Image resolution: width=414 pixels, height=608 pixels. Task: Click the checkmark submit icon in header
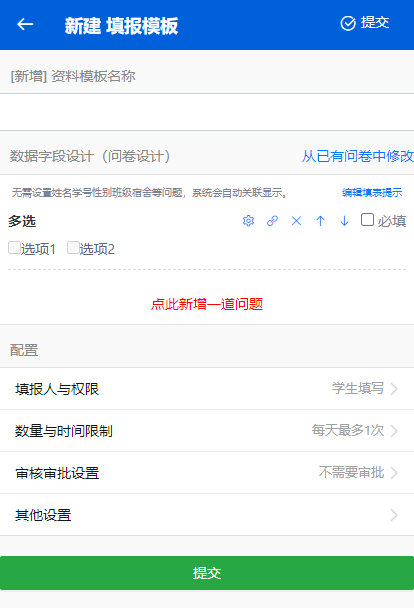coord(348,23)
